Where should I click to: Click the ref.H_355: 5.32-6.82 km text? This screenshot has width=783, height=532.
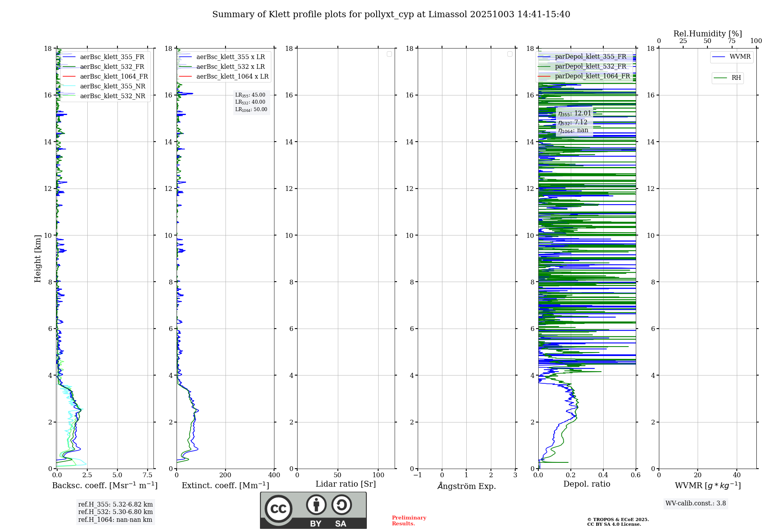[115, 505]
